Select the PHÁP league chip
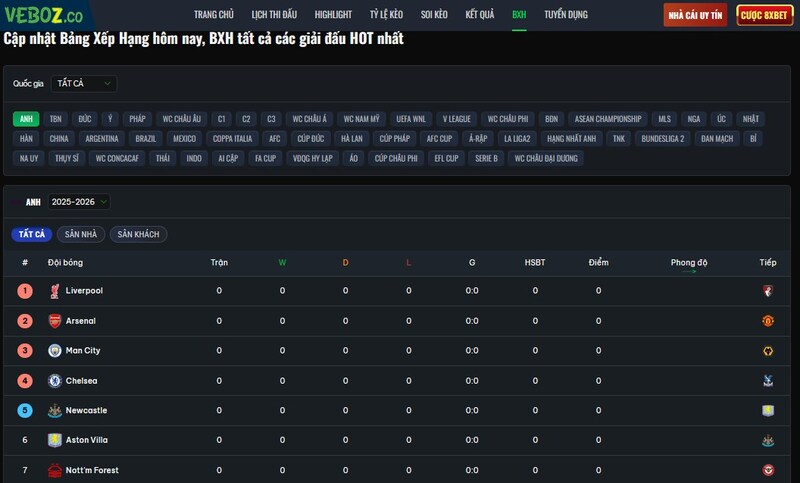Screen dimensions: 800x483 tap(137, 119)
